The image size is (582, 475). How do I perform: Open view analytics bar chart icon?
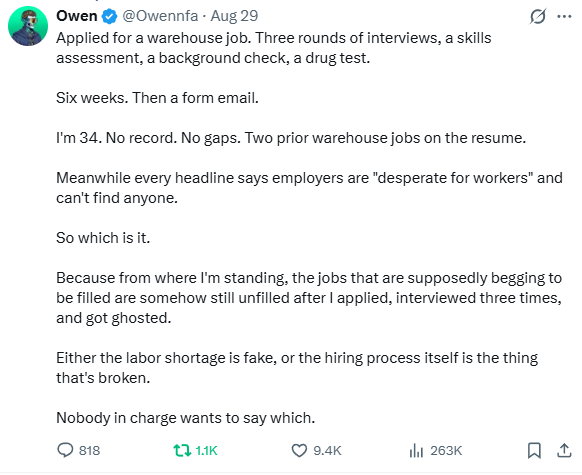tap(416, 451)
